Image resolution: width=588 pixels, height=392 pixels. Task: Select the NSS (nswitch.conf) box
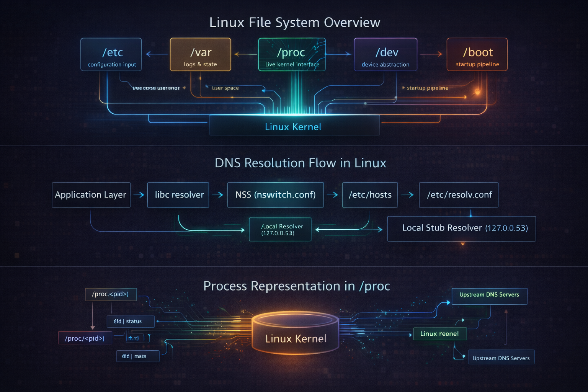[x=276, y=195]
